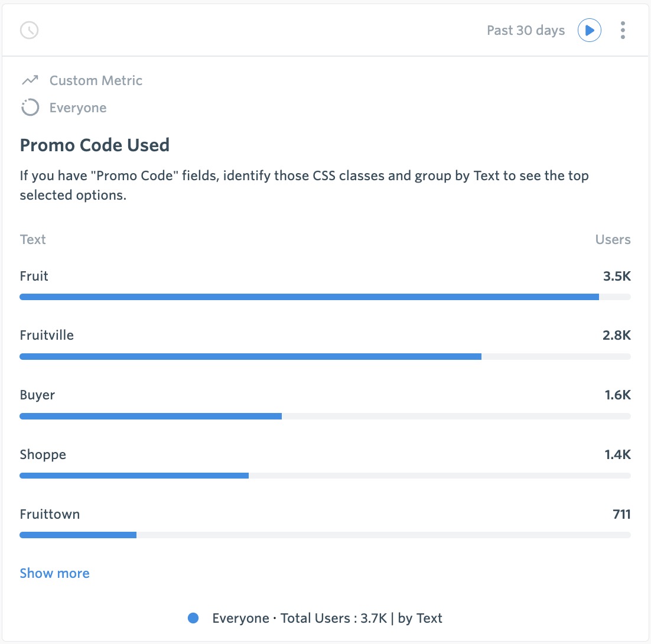Select the Fruittown row label

(50, 514)
